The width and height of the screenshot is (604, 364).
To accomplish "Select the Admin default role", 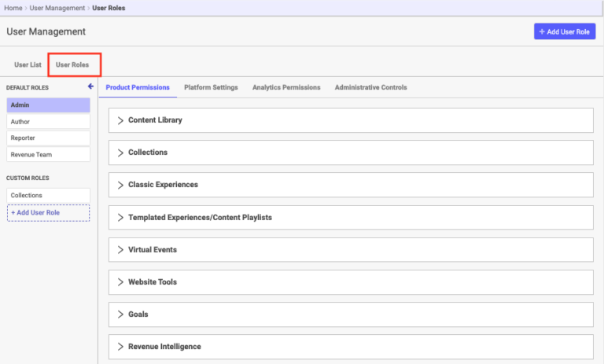I will pos(48,105).
